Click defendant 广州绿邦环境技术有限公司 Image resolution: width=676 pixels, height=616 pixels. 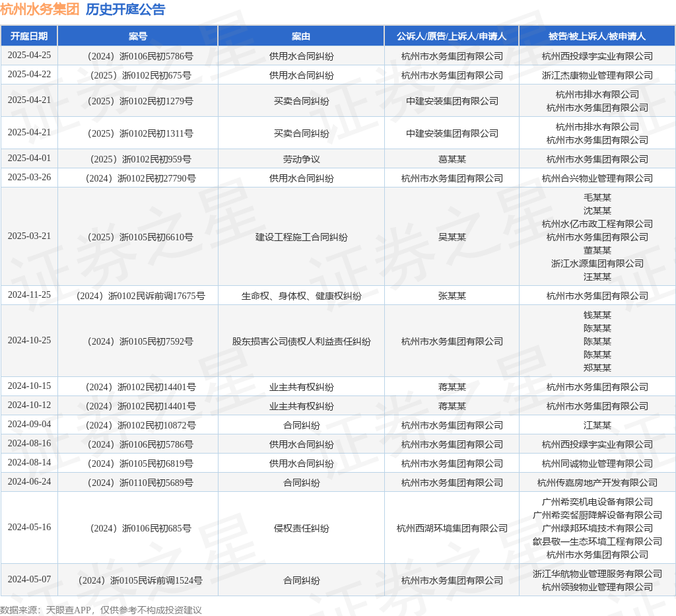pyautogui.click(x=597, y=528)
